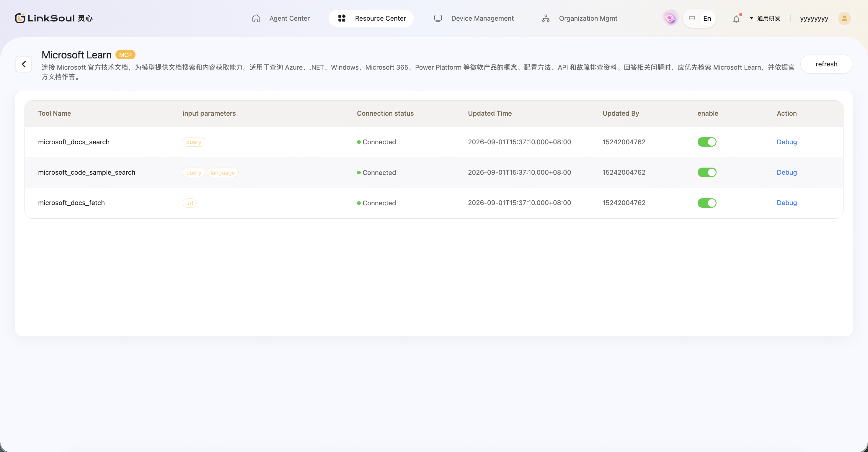The height and width of the screenshot is (452, 868).
Task: Disable the microsoft_code_sample_search tool toggle
Action: (707, 172)
